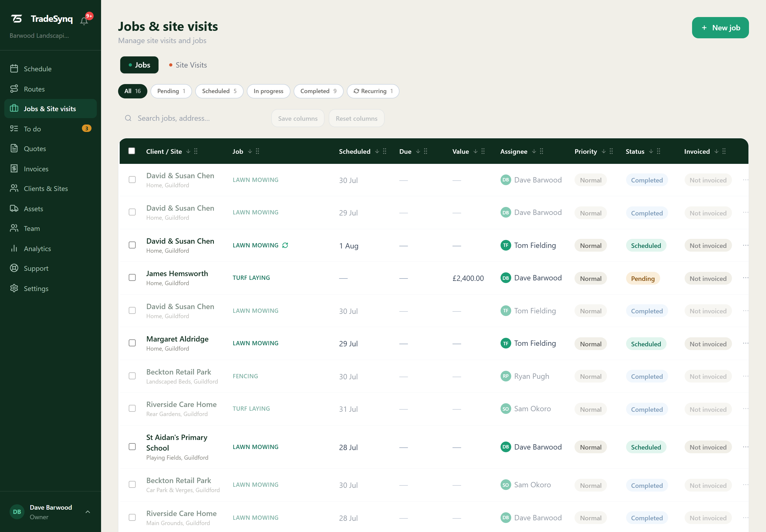Open the Assets truck icon
This screenshot has height=532, width=766.
click(14, 209)
